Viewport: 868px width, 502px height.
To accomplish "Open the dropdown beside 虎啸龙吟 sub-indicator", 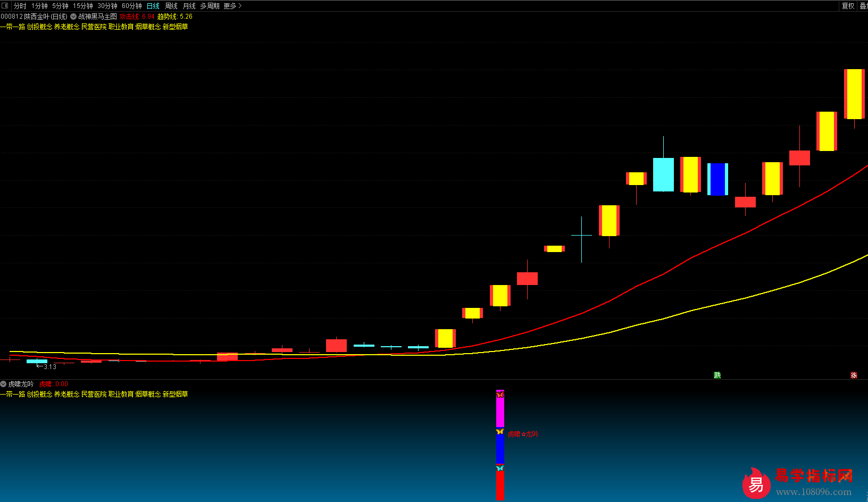I will (x=4, y=384).
